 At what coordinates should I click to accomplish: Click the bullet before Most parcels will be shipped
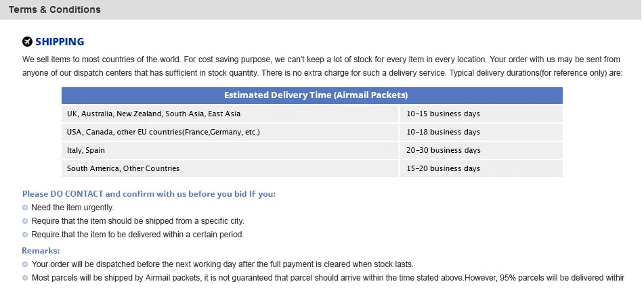tap(25, 278)
